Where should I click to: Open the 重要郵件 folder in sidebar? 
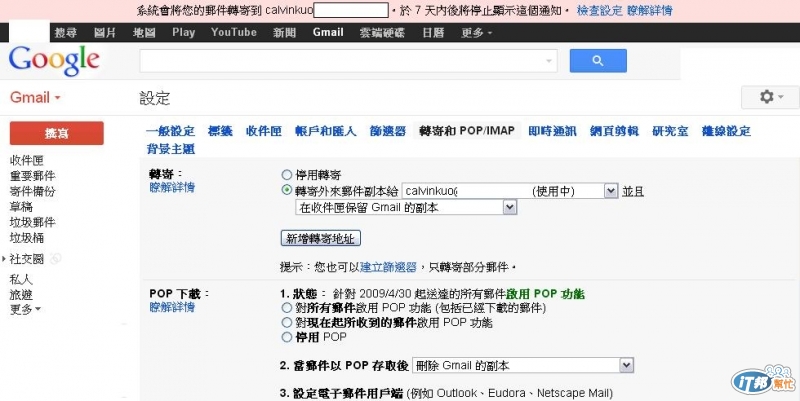pyautogui.click(x=32, y=176)
